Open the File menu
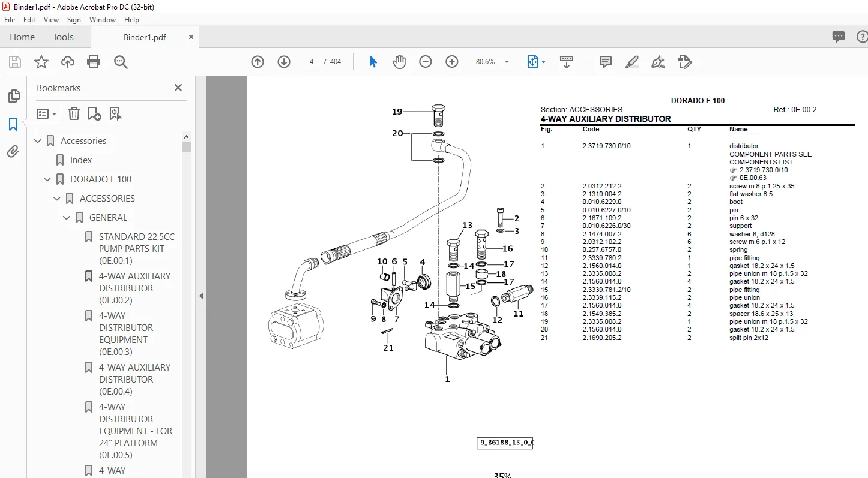This screenshot has width=868, height=478. (10, 20)
